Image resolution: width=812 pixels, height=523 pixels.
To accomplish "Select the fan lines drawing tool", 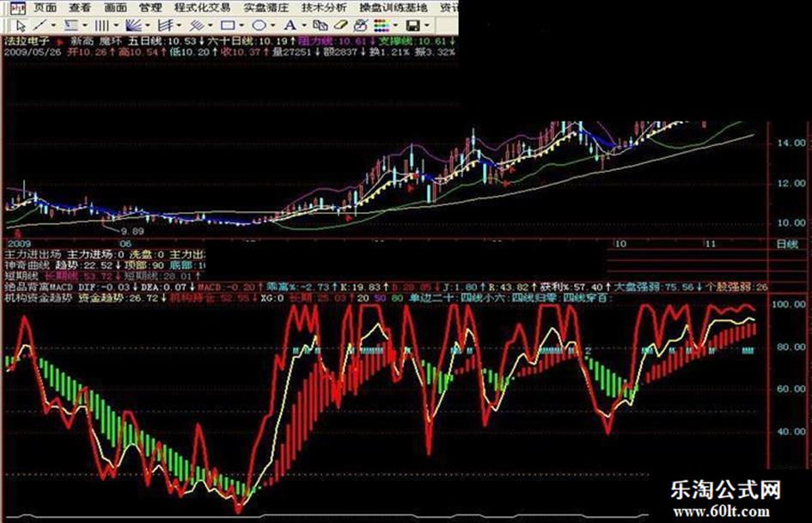I will (x=134, y=25).
